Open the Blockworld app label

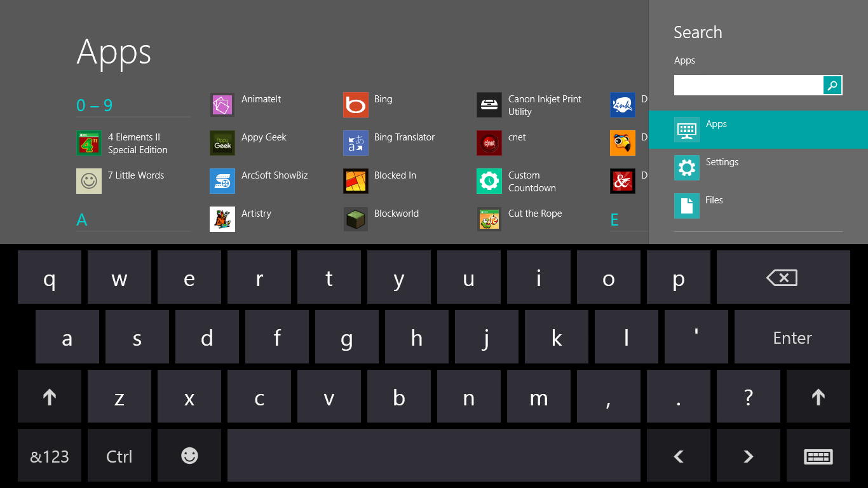397,213
